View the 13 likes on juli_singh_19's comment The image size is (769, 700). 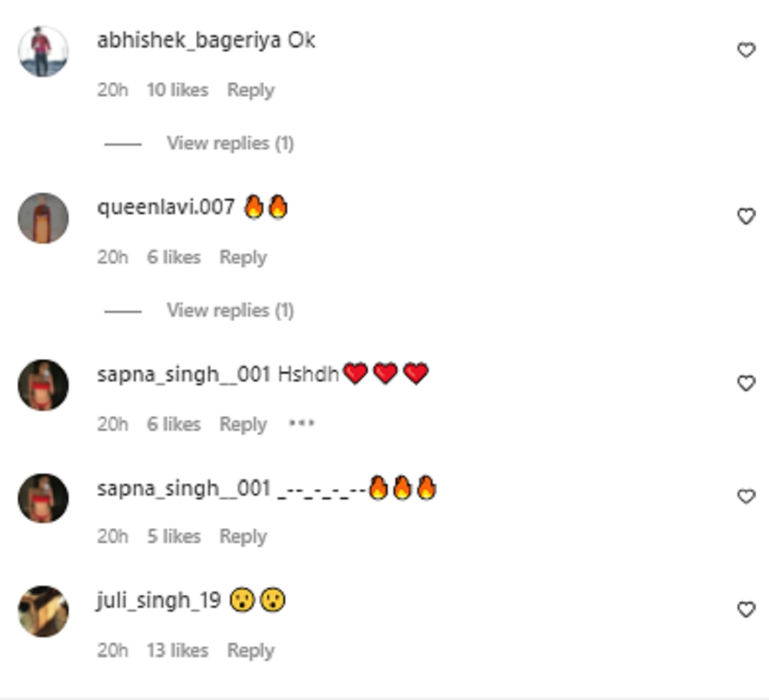click(x=178, y=650)
